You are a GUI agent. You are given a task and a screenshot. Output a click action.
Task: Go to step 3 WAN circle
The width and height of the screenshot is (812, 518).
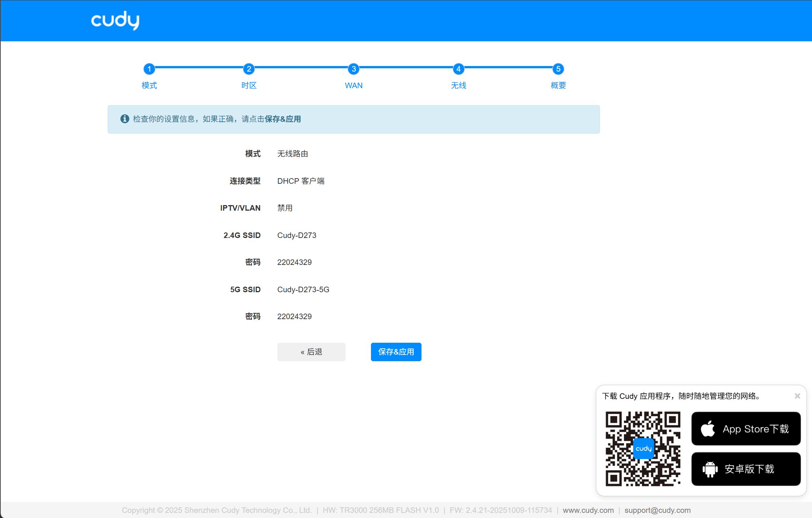coord(354,69)
